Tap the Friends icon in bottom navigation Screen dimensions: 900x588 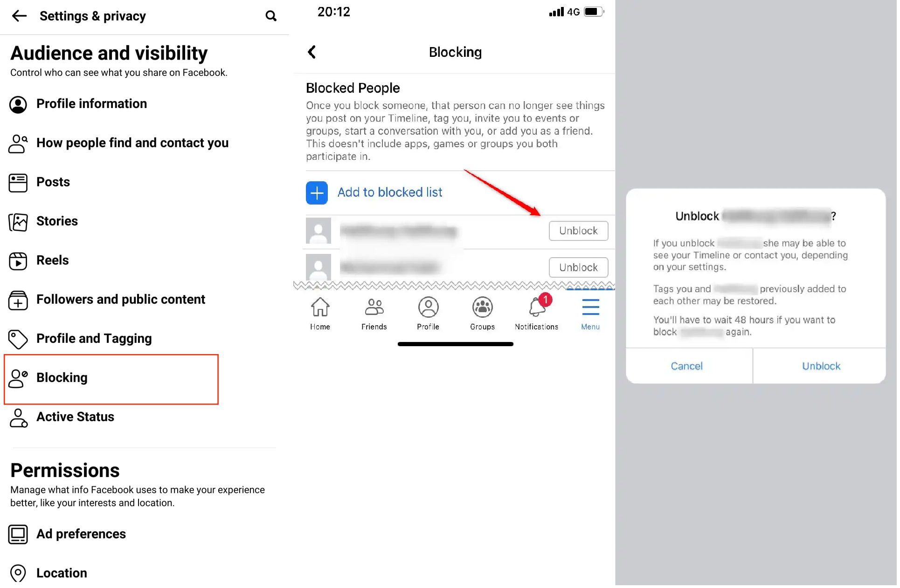[x=374, y=314]
